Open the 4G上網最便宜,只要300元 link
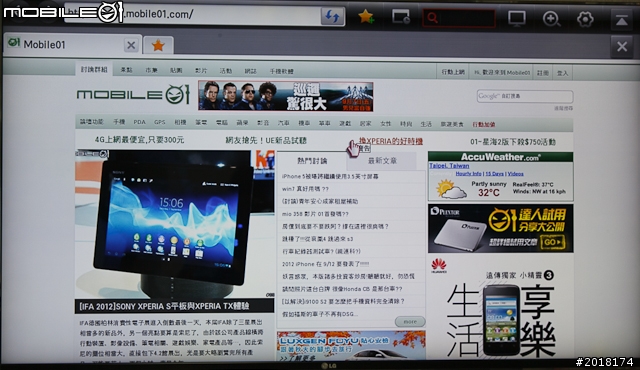The image size is (640, 370). (139, 140)
